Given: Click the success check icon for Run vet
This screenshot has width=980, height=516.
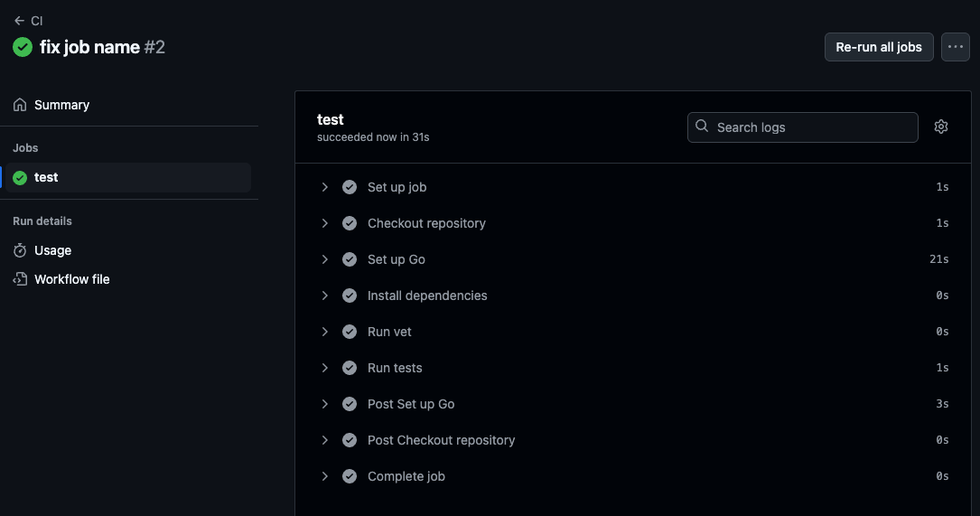Looking at the screenshot, I should tap(350, 333).
